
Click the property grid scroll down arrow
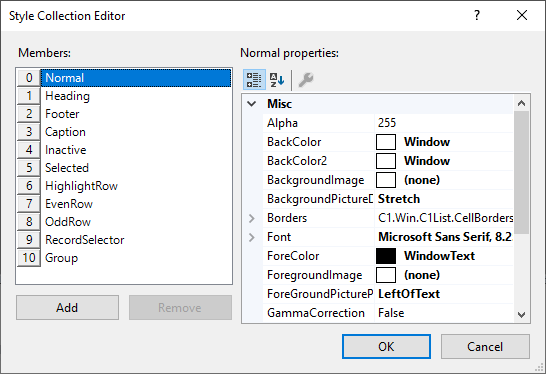tap(521, 315)
